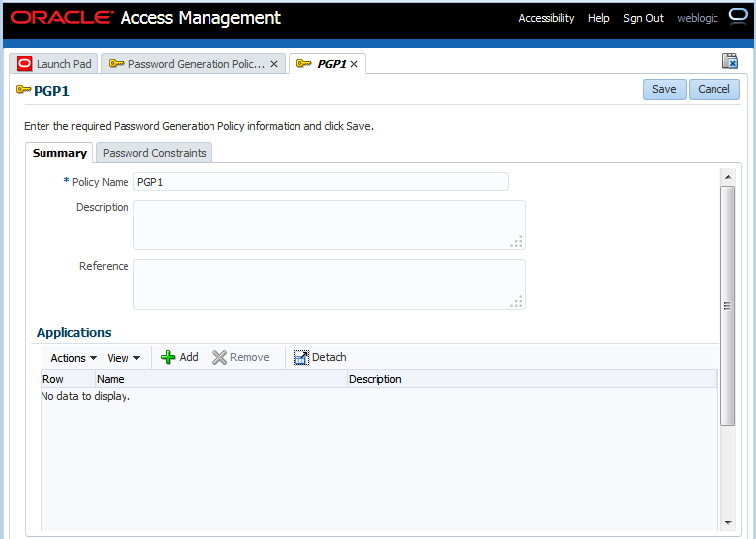756x539 pixels.
Task: Open the Accessibility link
Action: (x=546, y=18)
